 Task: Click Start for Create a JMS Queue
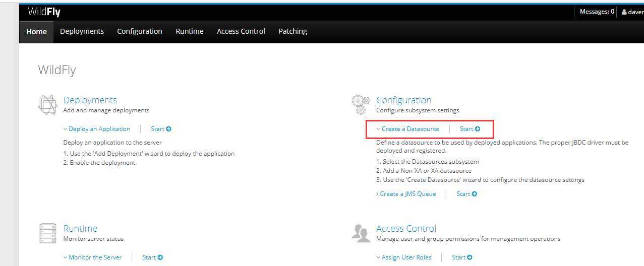467,194
